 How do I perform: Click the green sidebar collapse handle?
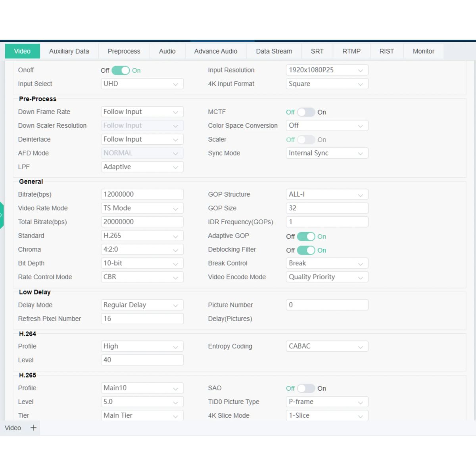click(2, 215)
